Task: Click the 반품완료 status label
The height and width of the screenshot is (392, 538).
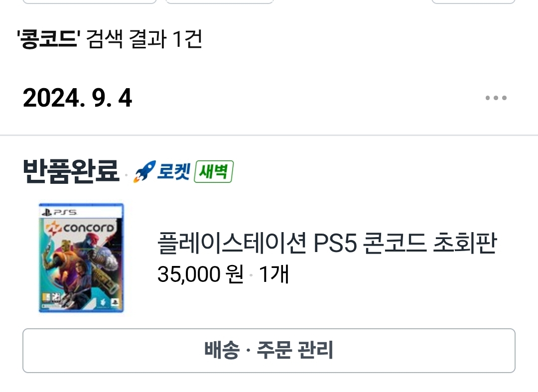Action: tap(71, 171)
